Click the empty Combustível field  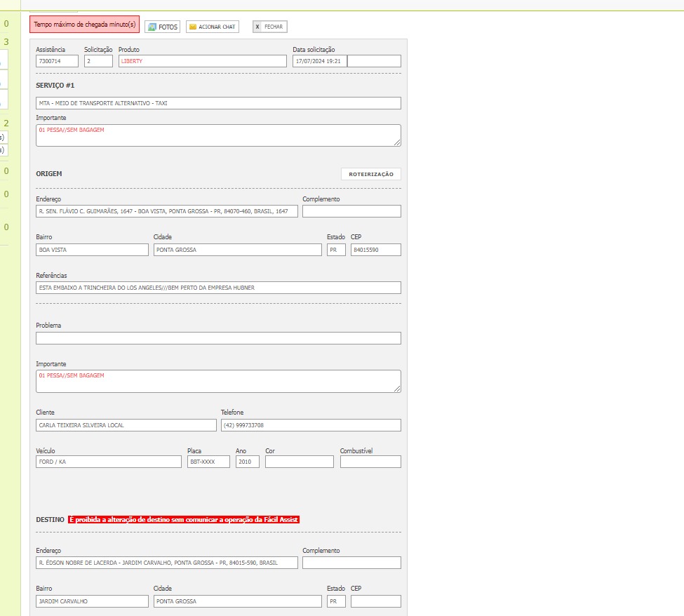[x=370, y=462]
